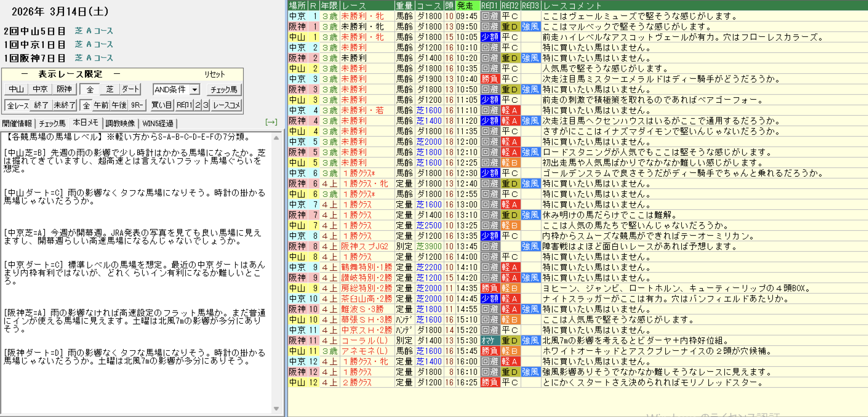
Task: Click the 軽A badge in 中京 4R row
Action: coord(510,111)
